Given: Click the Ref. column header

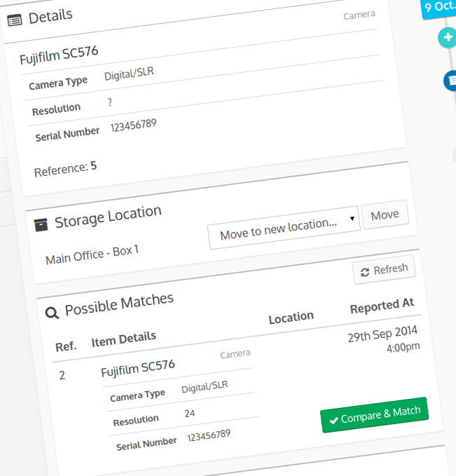Looking at the screenshot, I should (x=66, y=346).
